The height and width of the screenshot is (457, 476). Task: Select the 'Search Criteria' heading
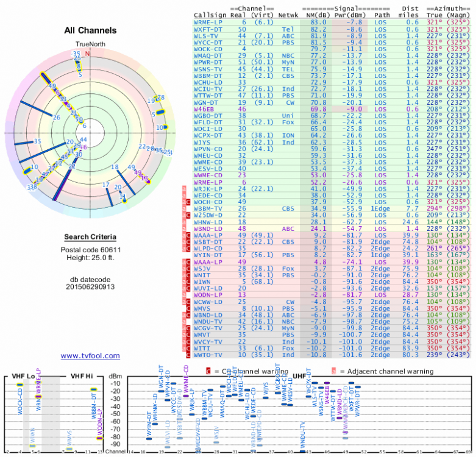point(90,237)
